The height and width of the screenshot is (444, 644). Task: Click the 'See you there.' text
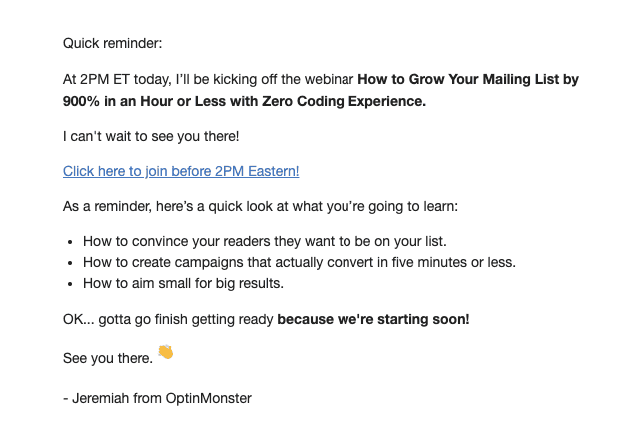click(107, 358)
